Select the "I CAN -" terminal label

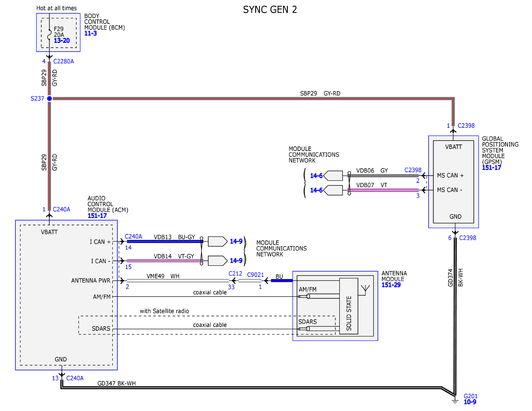[x=100, y=261]
